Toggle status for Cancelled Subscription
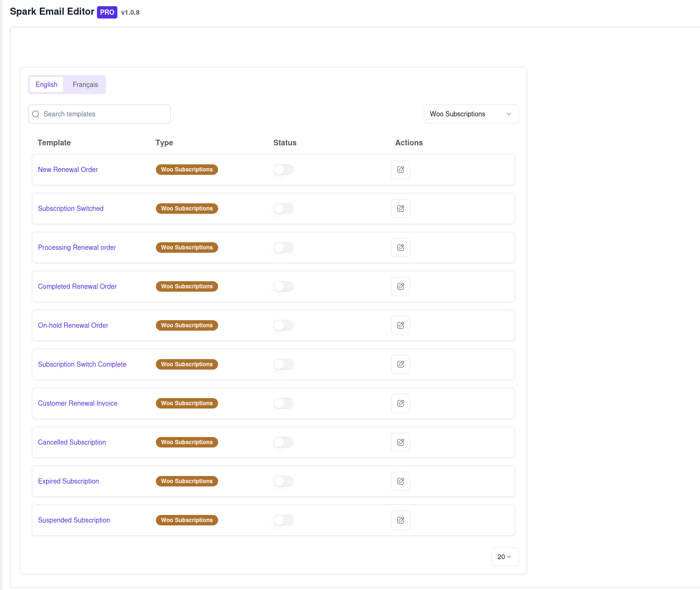Screen dimensions: 700x590 click(x=284, y=442)
